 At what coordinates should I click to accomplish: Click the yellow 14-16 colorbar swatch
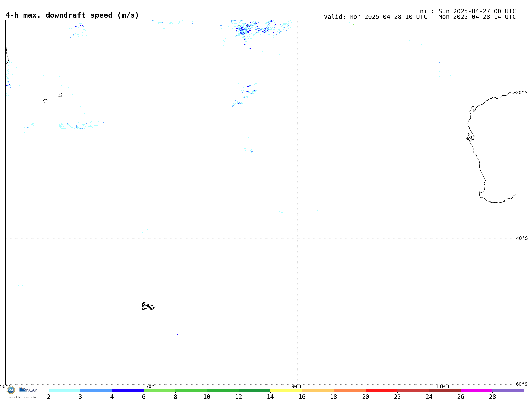tap(286, 391)
